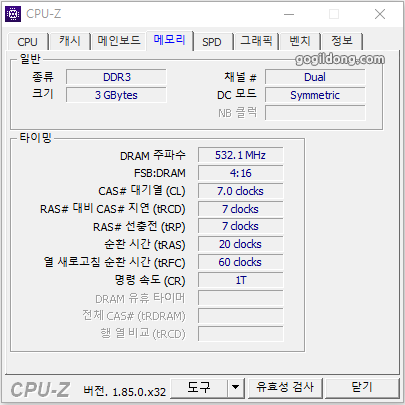Screen dimensions: 405x405
Task: Click the CPU-Z logo at bottom left
Action: pyautogui.click(x=40, y=390)
